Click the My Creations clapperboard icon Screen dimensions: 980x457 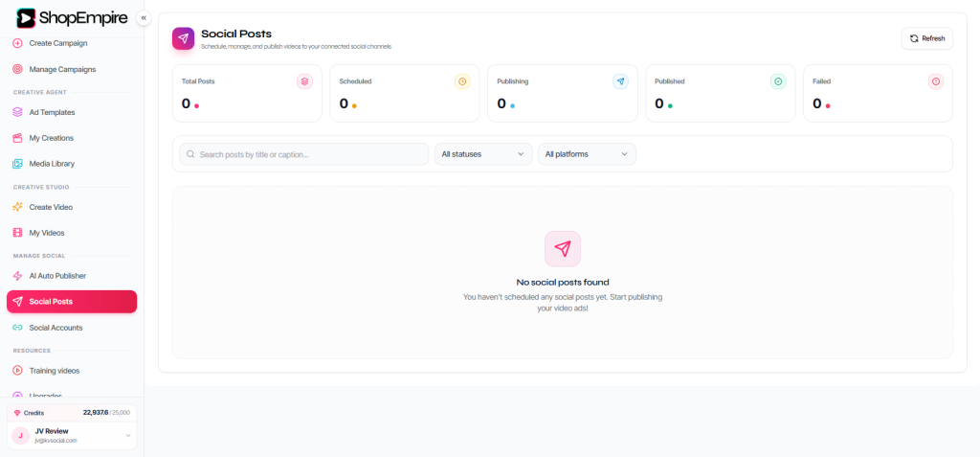[17, 138]
